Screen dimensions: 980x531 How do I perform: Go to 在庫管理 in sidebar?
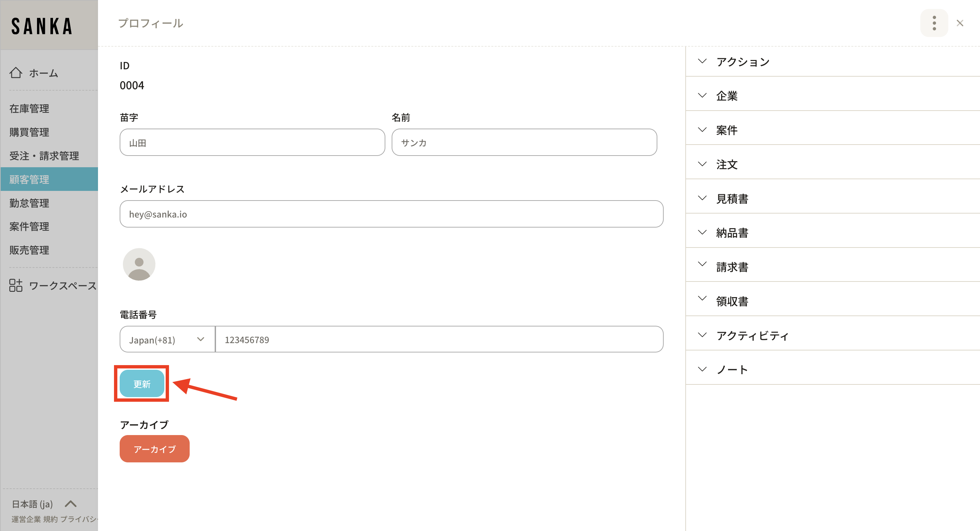[29, 109]
